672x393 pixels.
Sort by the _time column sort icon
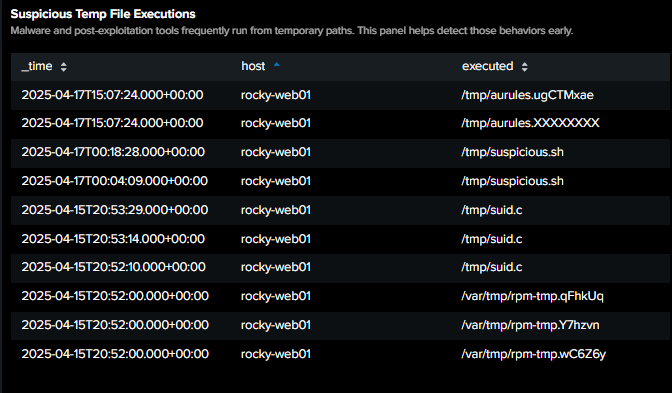coord(63,67)
